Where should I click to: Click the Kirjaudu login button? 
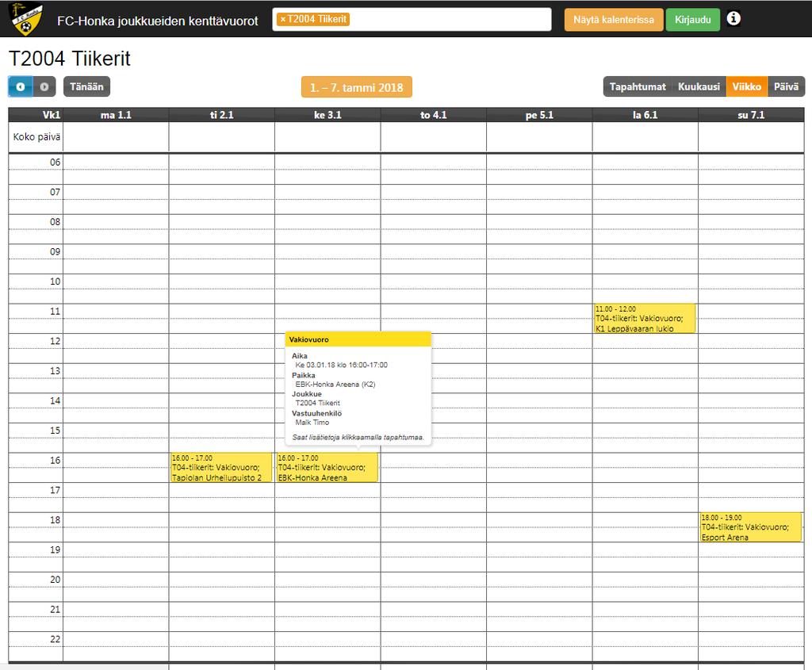pyautogui.click(x=692, y=20)
